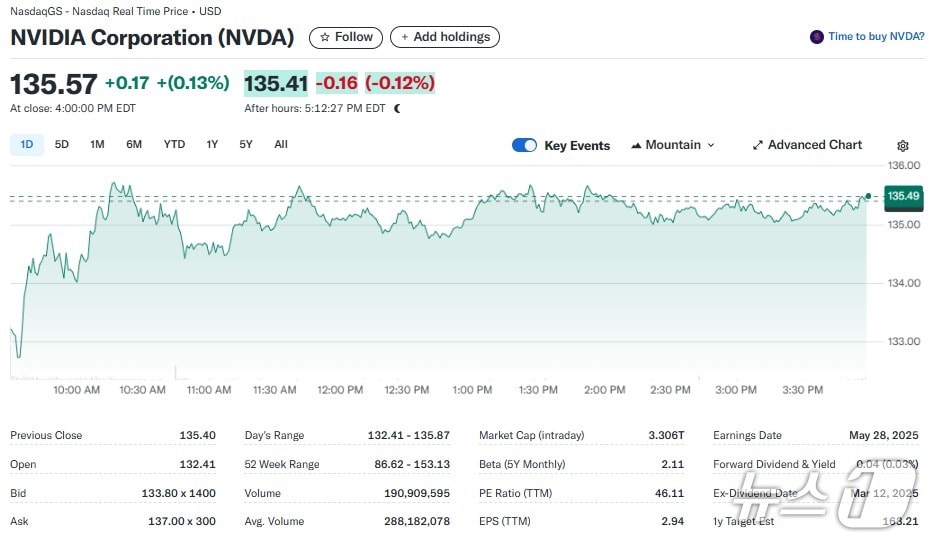Click the Advanced Chart link
Image resolution: width=930 pixels, height=542 pixels.
814,145
